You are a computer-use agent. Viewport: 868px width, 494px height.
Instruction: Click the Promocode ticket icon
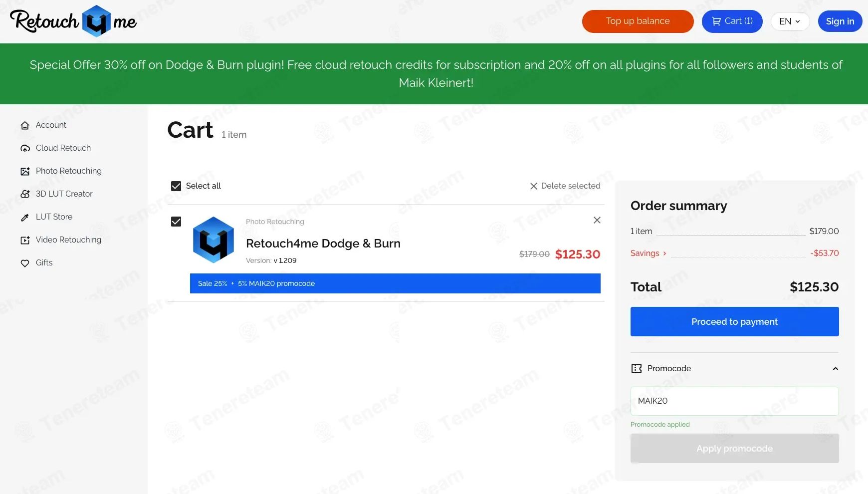pos(637,369)
